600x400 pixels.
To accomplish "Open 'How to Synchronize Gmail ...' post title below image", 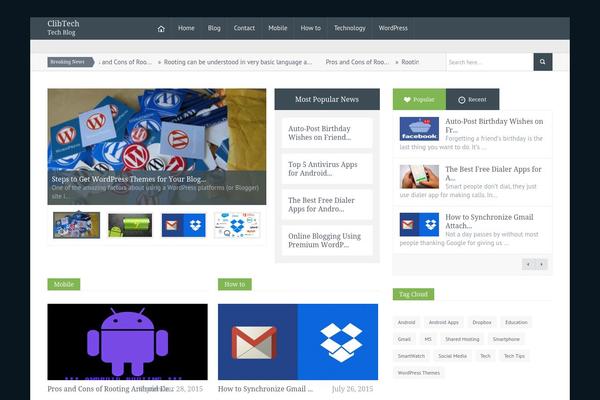I will (x=266, y=389).
